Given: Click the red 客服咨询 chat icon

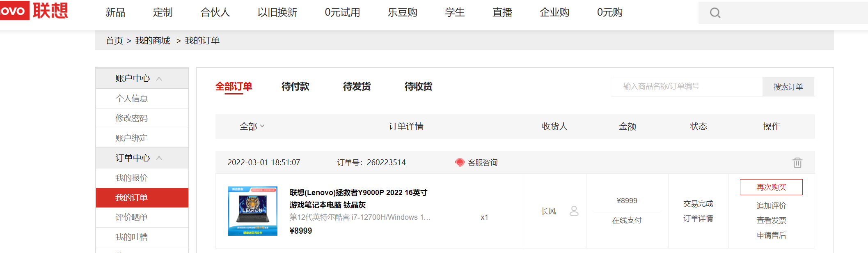Looking at the screenshot, I should pyautogui.click(x=460, y=163).
